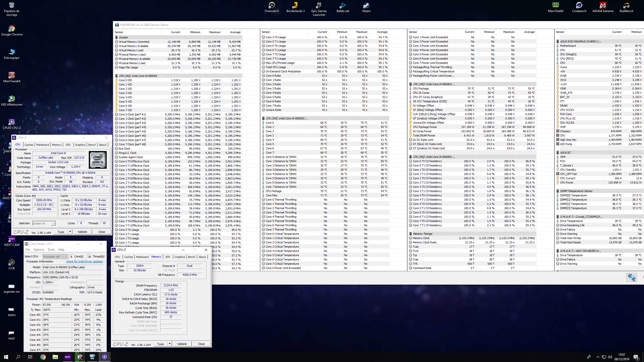Viewport: 644px width, 362px height.
Task: Select the AIDA64 Extreme desktop icon
Action: point(603,7)
